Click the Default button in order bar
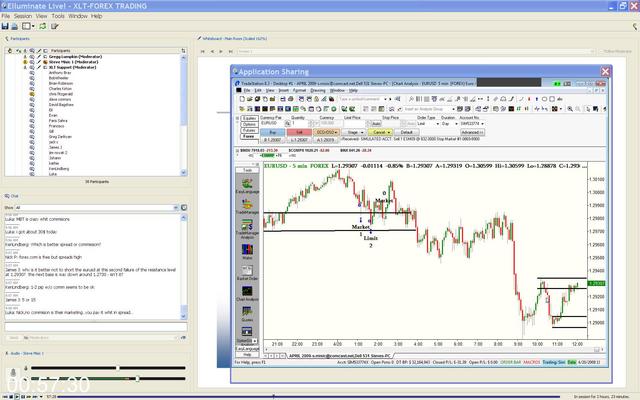Screen dimensions: 640x400 tap(406, 132)
